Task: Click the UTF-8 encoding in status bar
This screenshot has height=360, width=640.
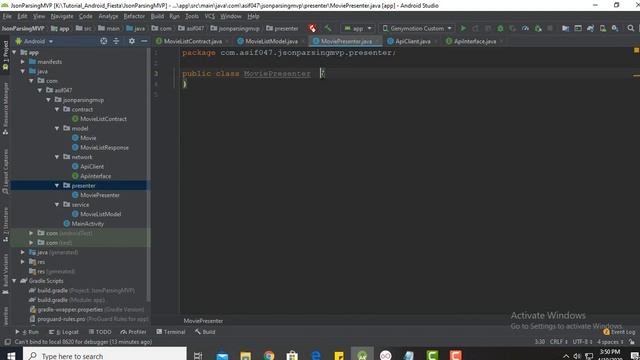Action: pos(582,342)
